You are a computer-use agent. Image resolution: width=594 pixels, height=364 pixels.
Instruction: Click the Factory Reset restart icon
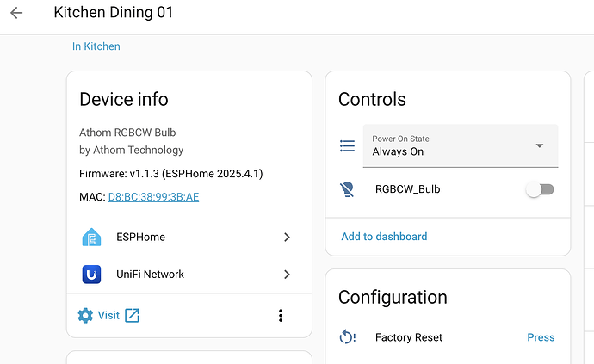[347, 337]
